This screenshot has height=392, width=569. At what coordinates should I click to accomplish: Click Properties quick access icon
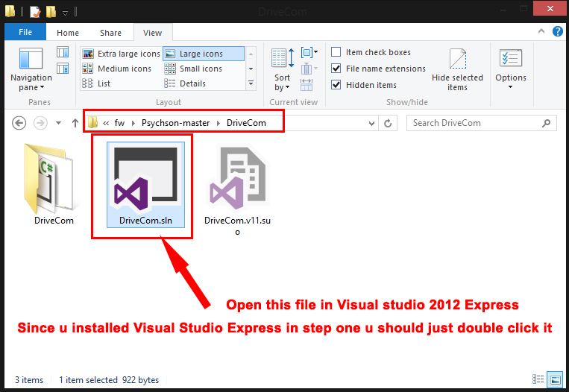click(x=35, y=12)
